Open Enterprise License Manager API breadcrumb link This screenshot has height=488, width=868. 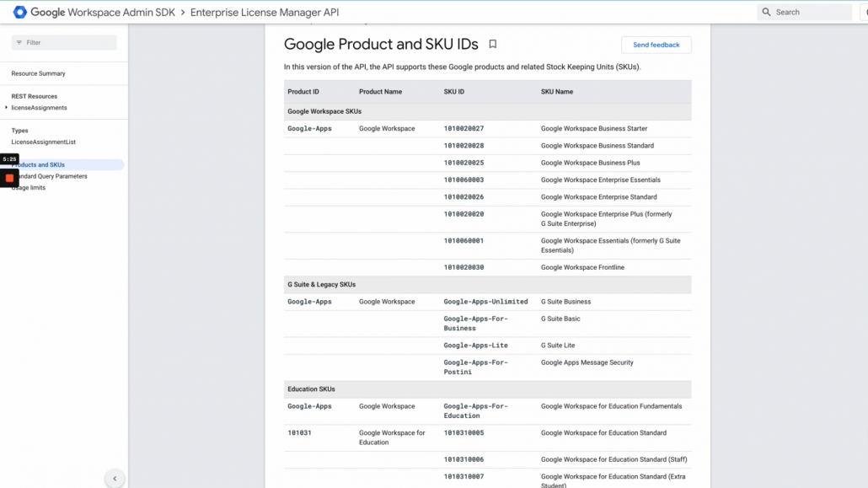(x=265, y=12)
